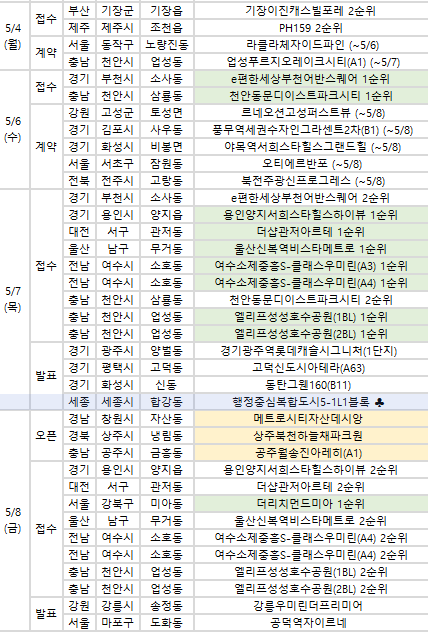Open 경기광주역롯데캐슬시그니처(1단지) announcement
This screenshot has width=428, height=632.
click(x=311, y=351)
